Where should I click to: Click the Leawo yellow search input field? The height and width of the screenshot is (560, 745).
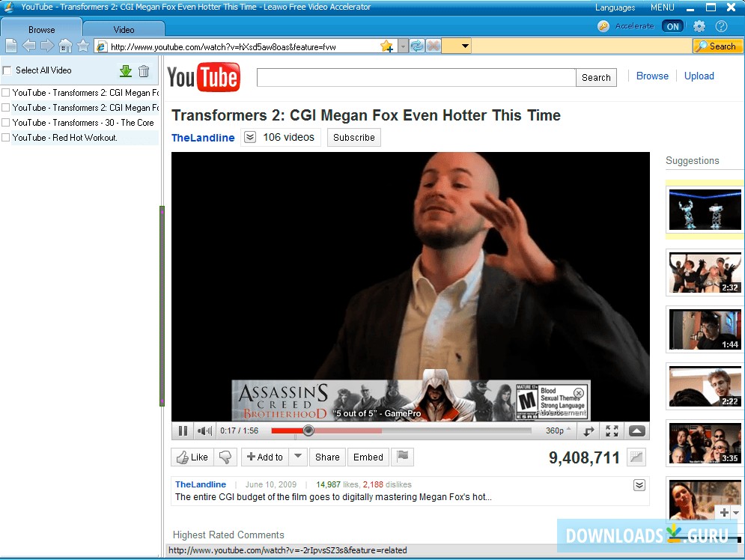[x=582, y=46]
